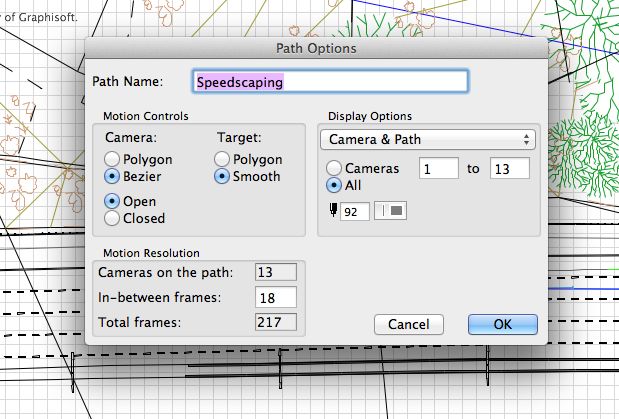
Task: Click the Cameras on the path: label
Action: 165,272
